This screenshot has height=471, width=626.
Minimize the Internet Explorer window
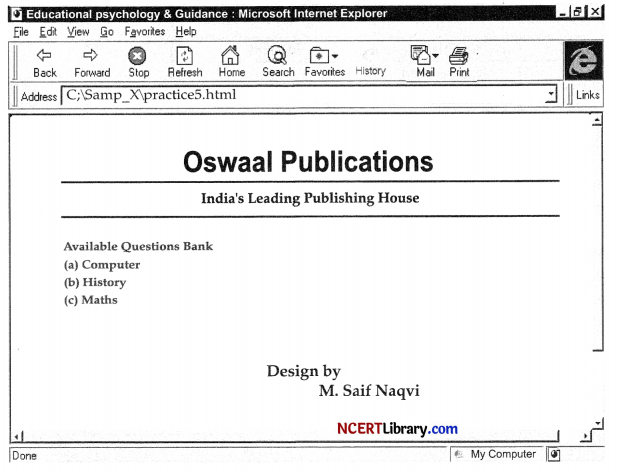(563, 12)
